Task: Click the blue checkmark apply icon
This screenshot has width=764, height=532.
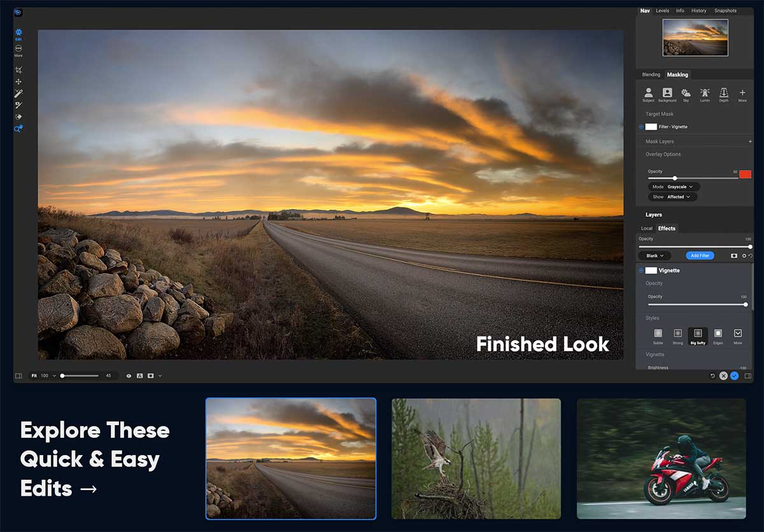Action: point(734,376)
